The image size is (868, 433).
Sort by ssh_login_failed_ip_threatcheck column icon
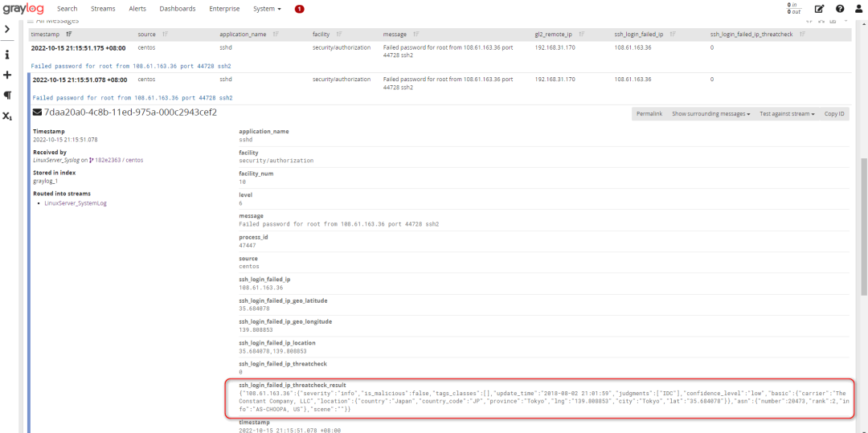801,35
